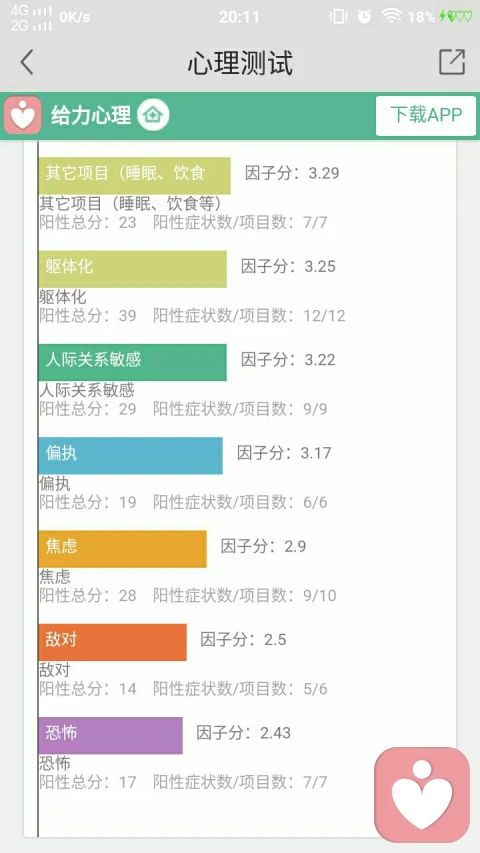Tap the 因子分: 3.29 score label
Screen dimensions: 480x853
[x=292, y=173]
